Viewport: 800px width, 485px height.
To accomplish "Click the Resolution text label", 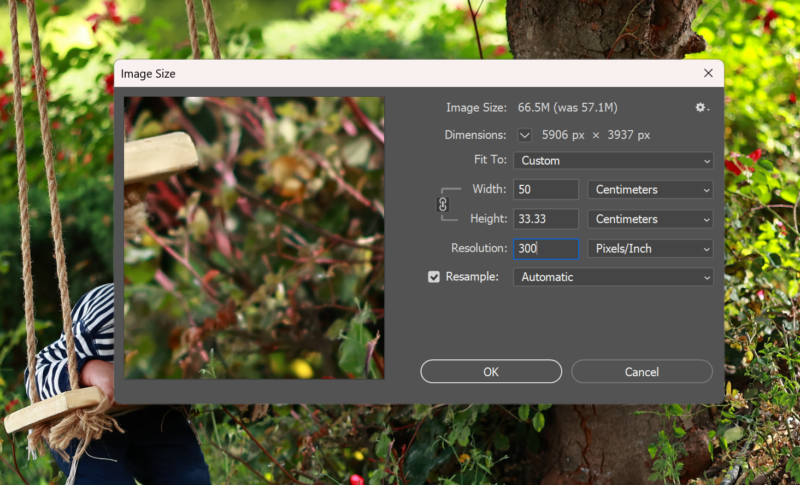I will (479, 248).
